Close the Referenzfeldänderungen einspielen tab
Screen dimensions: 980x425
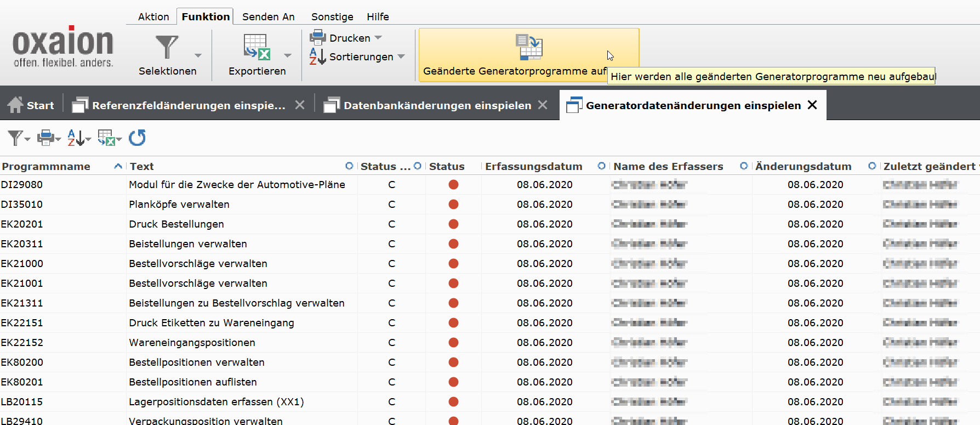[300, 105]
